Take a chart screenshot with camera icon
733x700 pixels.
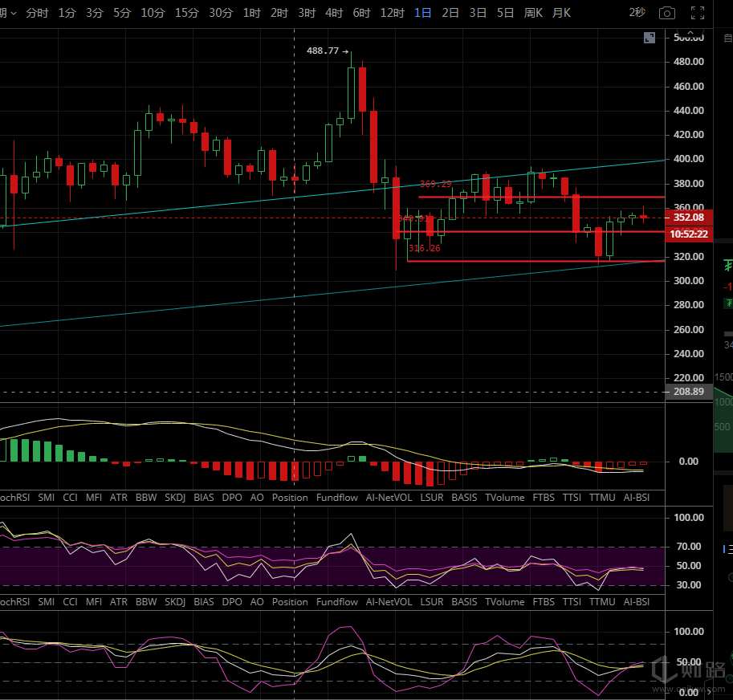coord(666,13)
